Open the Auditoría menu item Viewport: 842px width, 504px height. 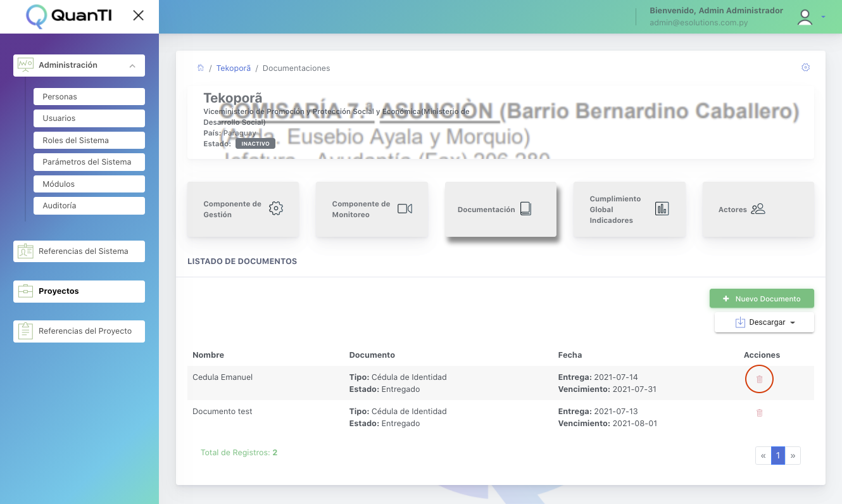(x=89, y=206)
